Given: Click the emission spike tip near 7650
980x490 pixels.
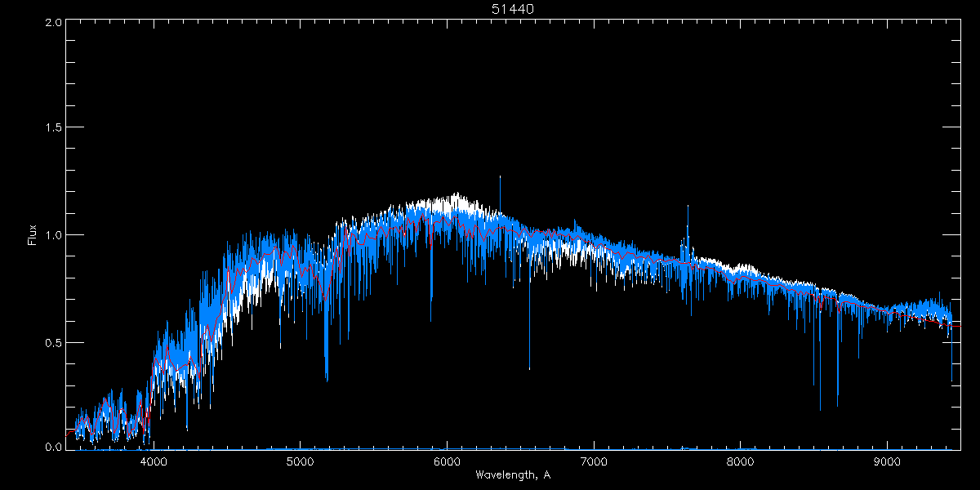Looking at the screenshot, I should pos(688,206).
